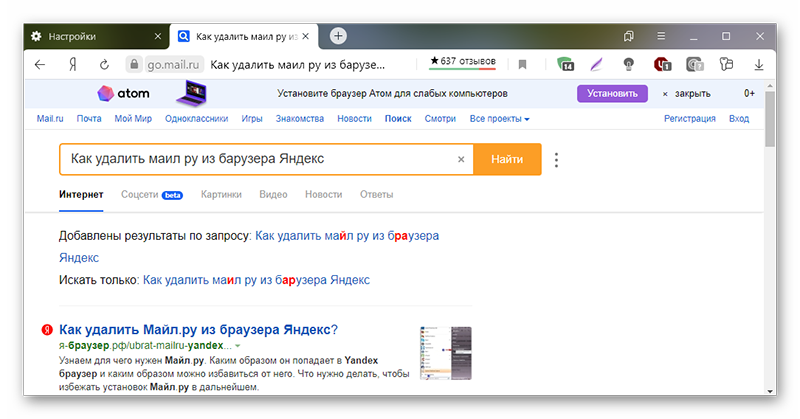Open result Как удалить Майл.ру из браузера Яндекс?

click(x=198, y=330)
